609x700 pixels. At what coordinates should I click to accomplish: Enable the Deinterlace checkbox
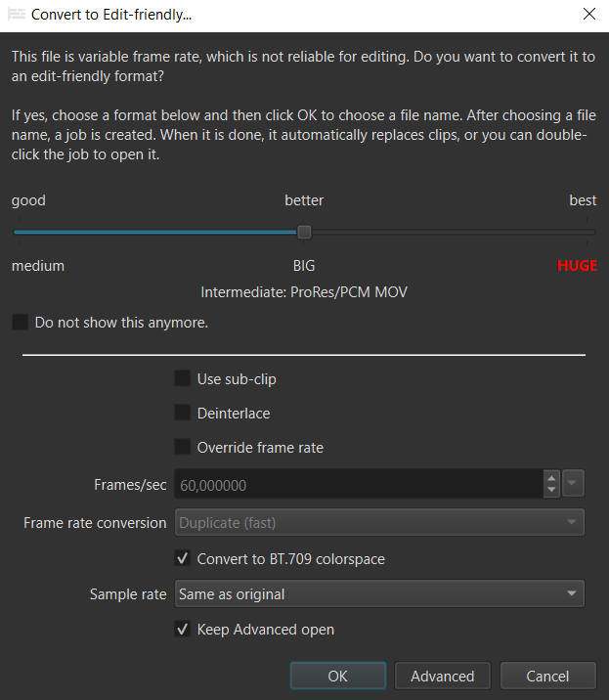pos(182,414)
